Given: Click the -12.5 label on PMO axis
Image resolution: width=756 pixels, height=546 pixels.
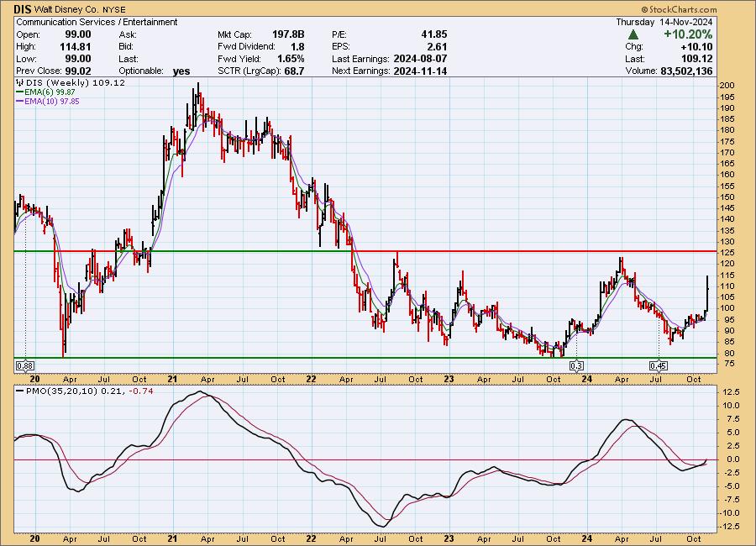Looking at the screenshot, I should click(728, 526).
